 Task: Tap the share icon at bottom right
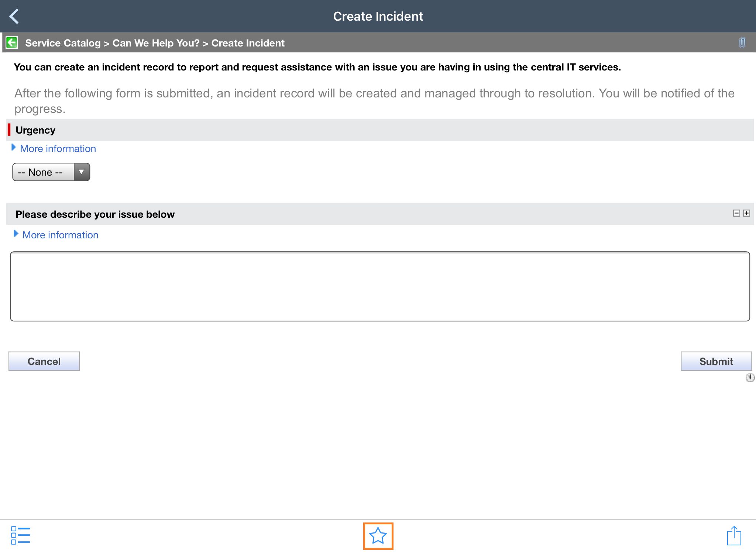(x=735, y=535)
